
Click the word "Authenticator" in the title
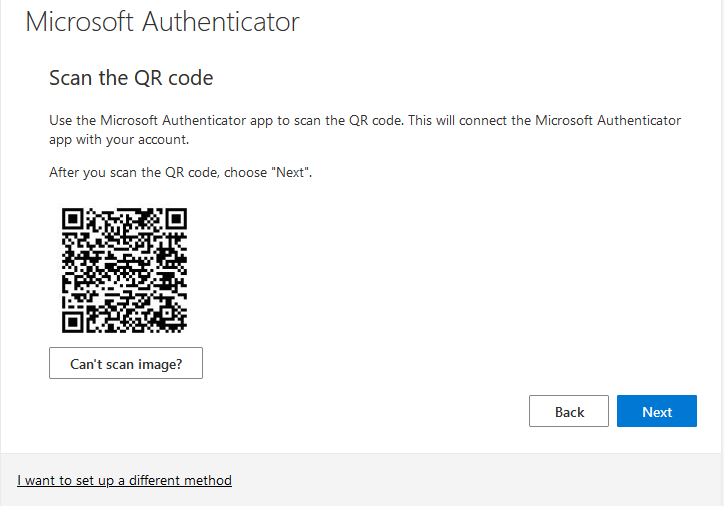221,22
